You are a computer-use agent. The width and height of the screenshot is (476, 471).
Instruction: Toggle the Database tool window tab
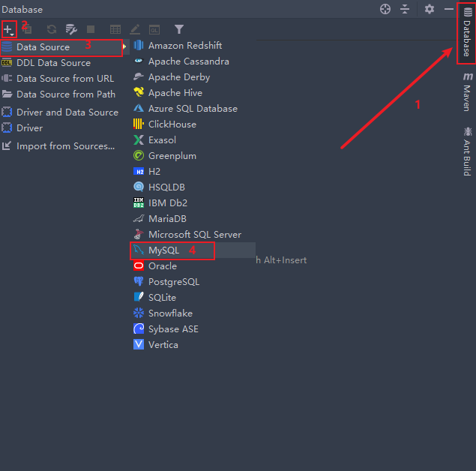pyautogui.click(x=467, y=32)
